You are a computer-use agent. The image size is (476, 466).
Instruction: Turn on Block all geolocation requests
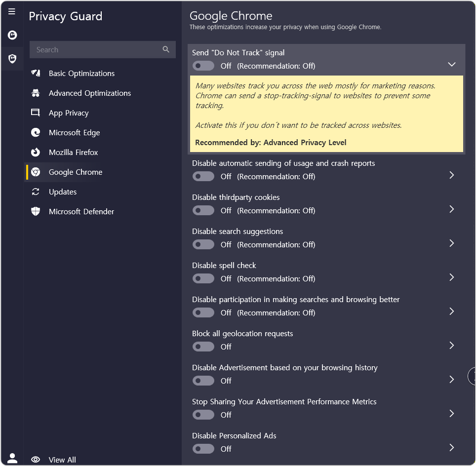coord(203,347)
